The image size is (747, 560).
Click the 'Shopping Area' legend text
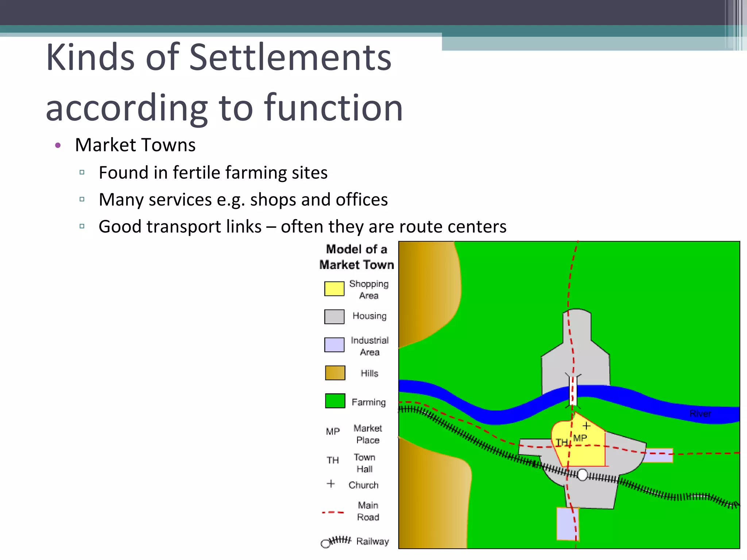(369, 289)
